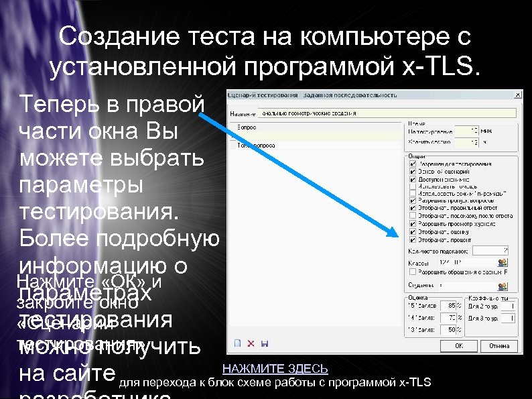Image resolution: width=532 pixels, height=399 pixels.
Task: Toggle 'Основной сценарий' checkbox
Action: [413, 172]
